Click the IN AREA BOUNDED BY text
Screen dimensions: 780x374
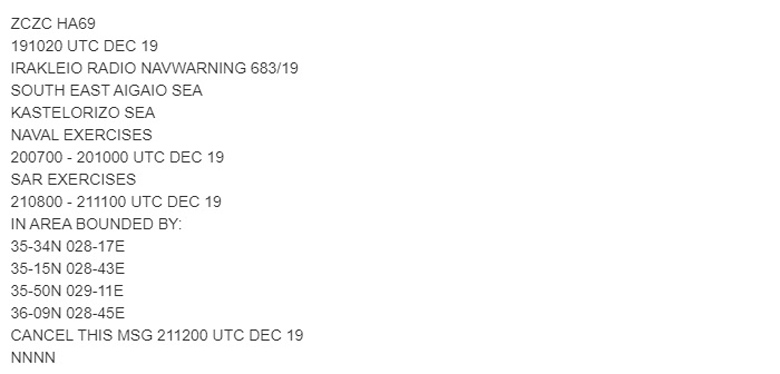pos(96,224)
